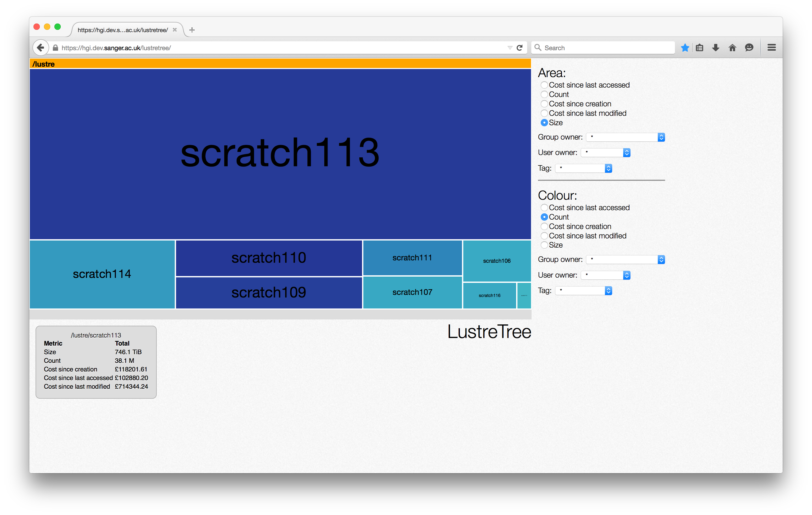
Task: Select Size radio button under Area
Action: [x=543, y=122]
